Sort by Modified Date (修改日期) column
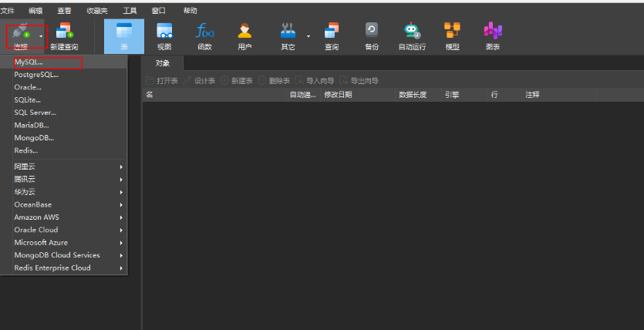644x330 pixels. (358, 95)
